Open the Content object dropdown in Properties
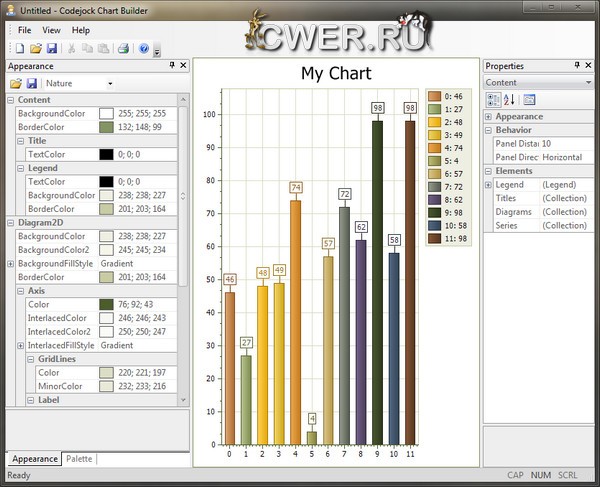Screen dimensions: 600x487 point(588,82)
